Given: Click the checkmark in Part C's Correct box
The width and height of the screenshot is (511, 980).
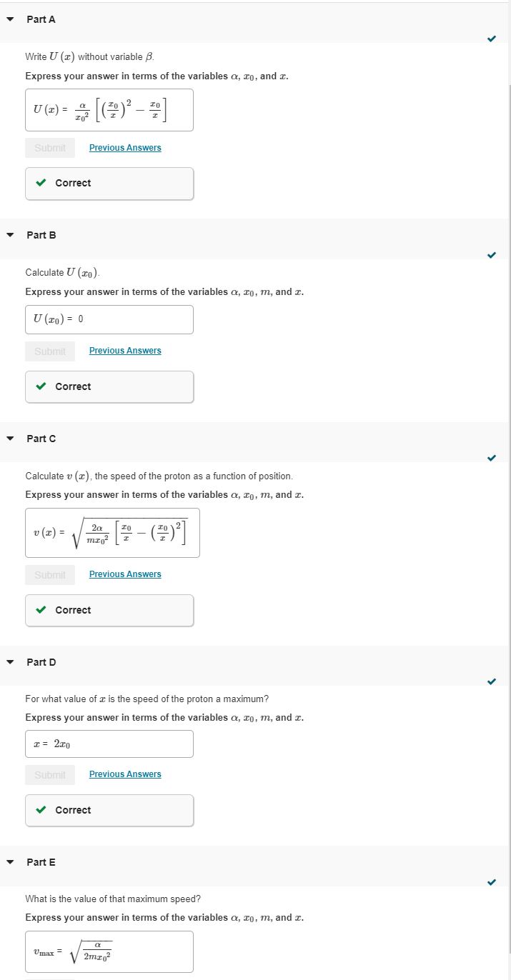Looking at the screenshot, I should (x=41, y=610).
